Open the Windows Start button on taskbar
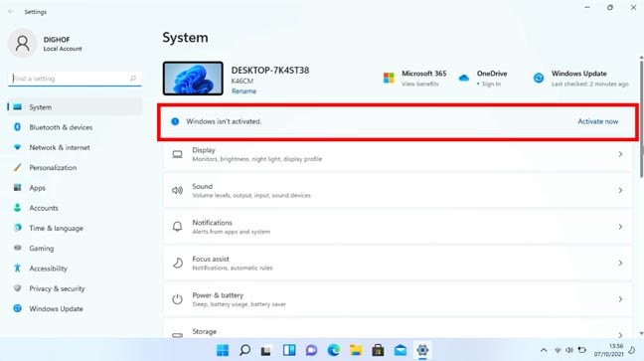The image size is (644, 361). pyautogui.click(x=223, y=350)
